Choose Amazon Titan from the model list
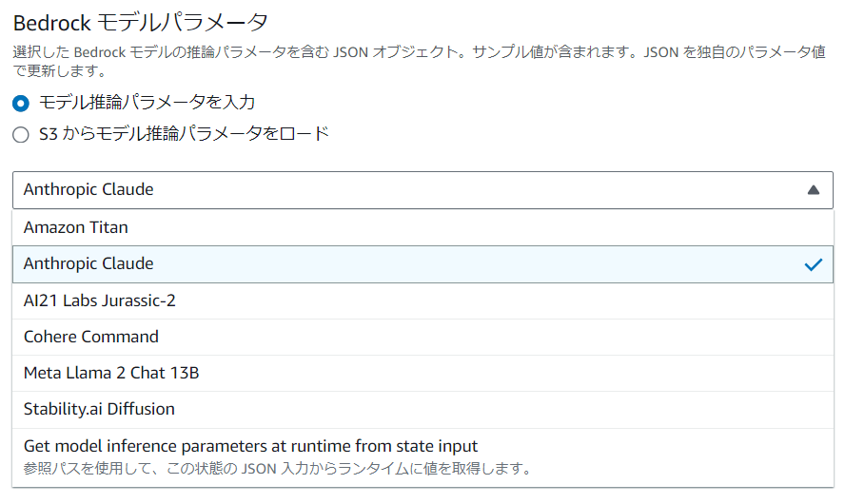Screen dimensions: 845x504 pyautogui.click(x=76, y=228)
